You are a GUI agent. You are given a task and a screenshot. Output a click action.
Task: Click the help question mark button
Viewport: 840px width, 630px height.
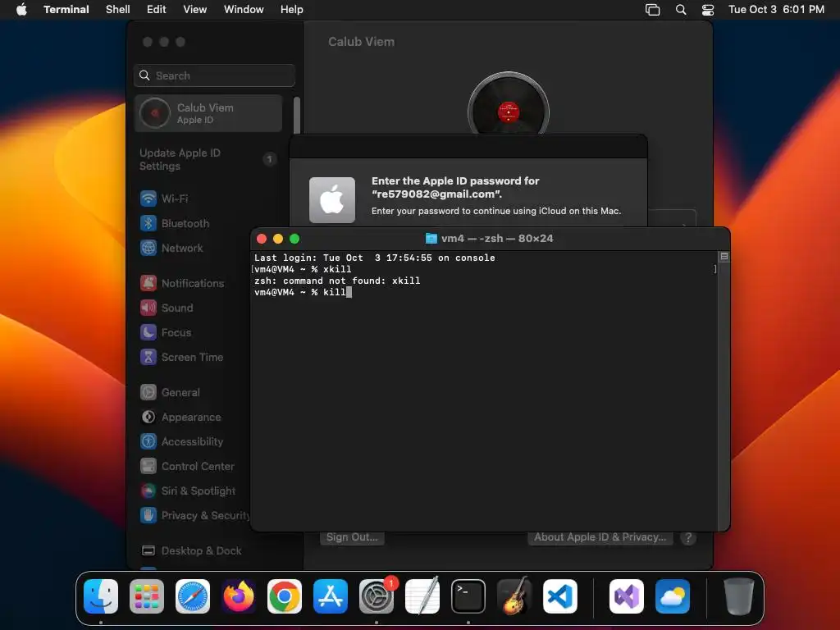(688, 538)
